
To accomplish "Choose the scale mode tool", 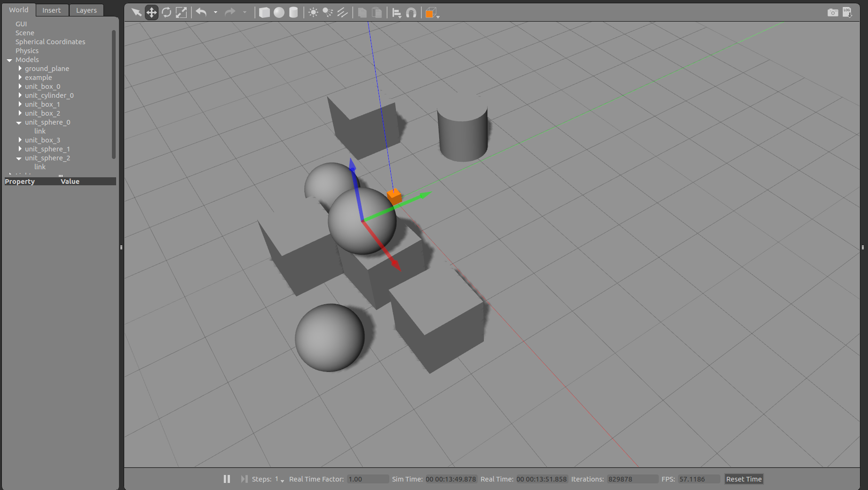I will pos(181,12).
